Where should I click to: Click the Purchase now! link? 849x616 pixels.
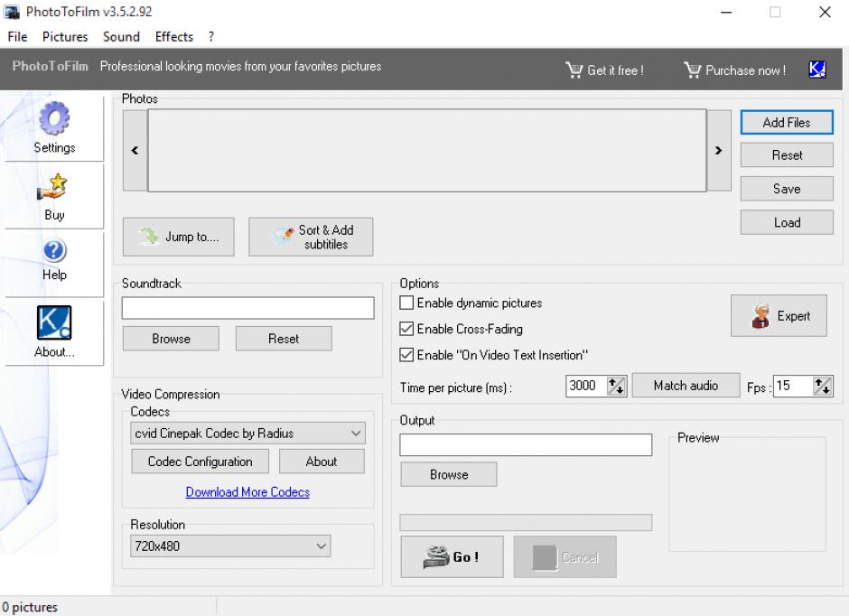coord(745,70)
